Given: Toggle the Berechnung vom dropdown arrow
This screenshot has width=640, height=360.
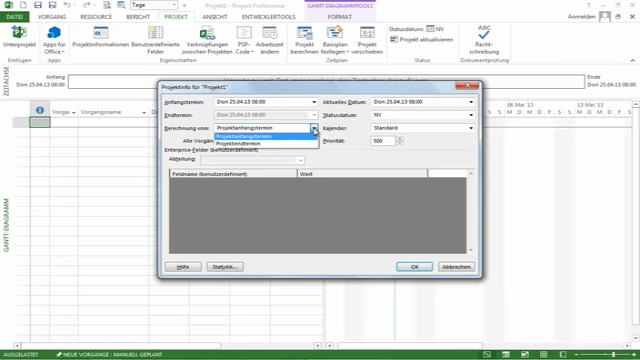Looking at the screenshot, I should point(314,128).
